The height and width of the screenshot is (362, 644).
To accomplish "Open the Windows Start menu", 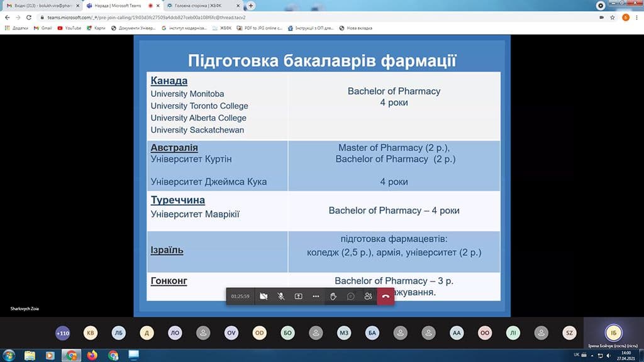I will click(9, 355).
